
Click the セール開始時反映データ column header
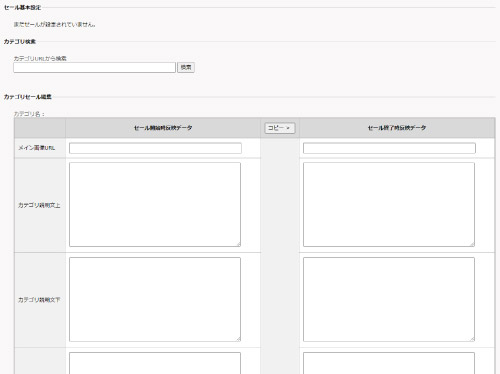pyautogui.click(x=163, y=128)
